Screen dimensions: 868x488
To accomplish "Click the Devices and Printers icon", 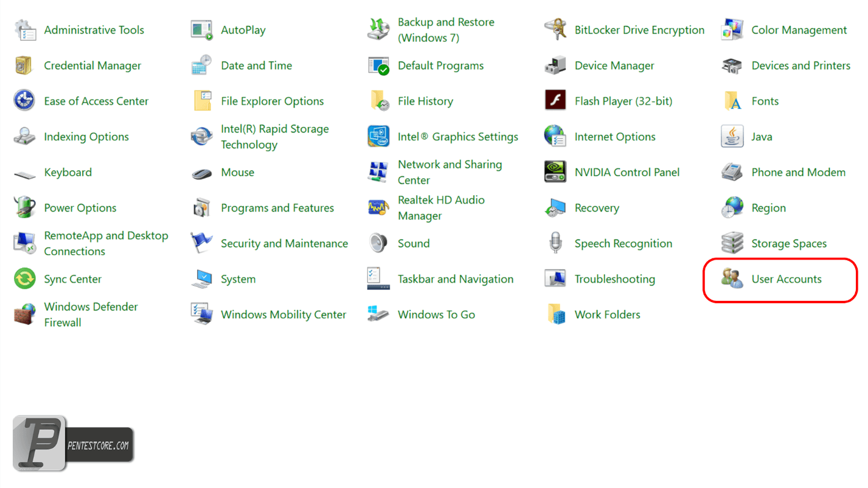I will (732, 66).
